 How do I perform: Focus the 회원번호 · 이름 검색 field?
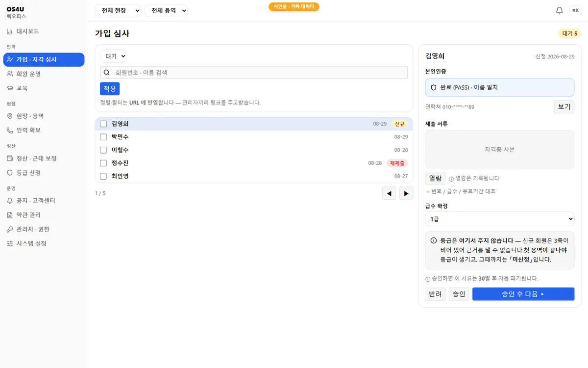[x=254, y=73]
